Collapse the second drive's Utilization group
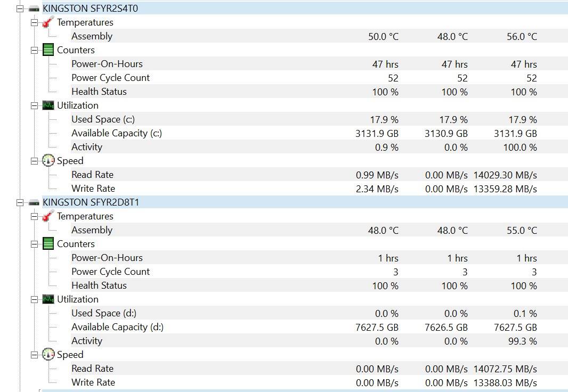 point(34,299)
